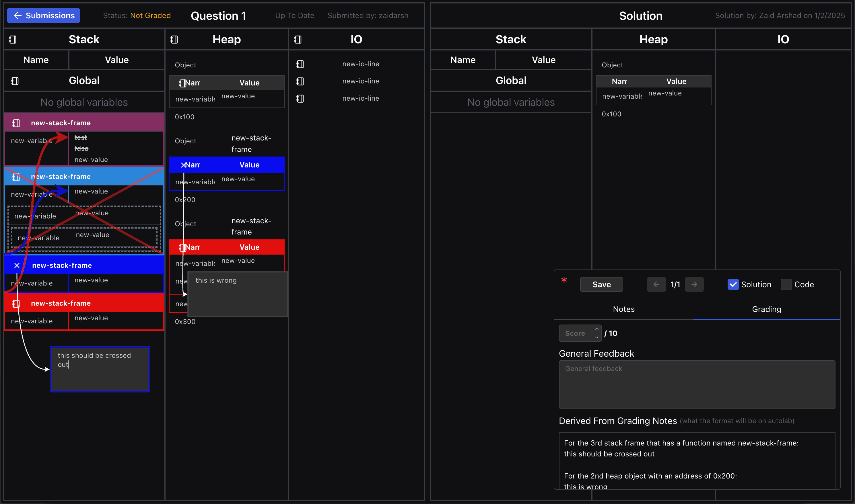Click the red X icon on third stack frame
The width and height of the screenshot is (855, 504).
16,265
